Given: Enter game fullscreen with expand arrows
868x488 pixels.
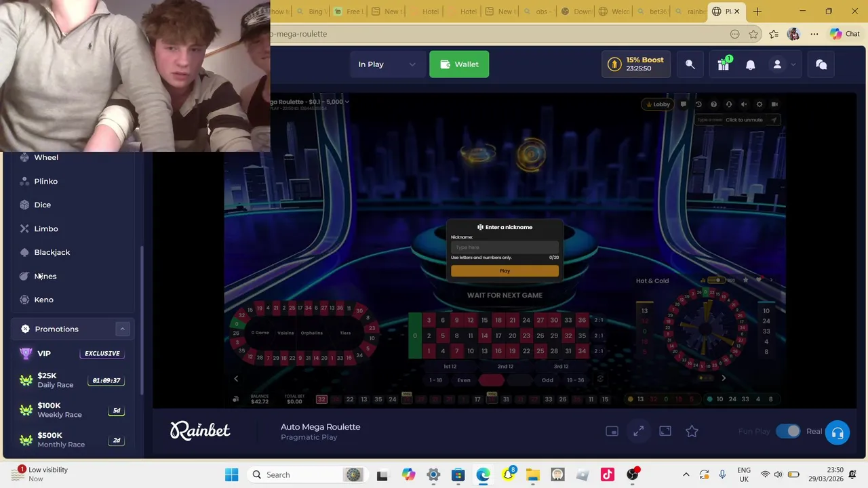Looking at the screenshot, I should coord(639,431).
